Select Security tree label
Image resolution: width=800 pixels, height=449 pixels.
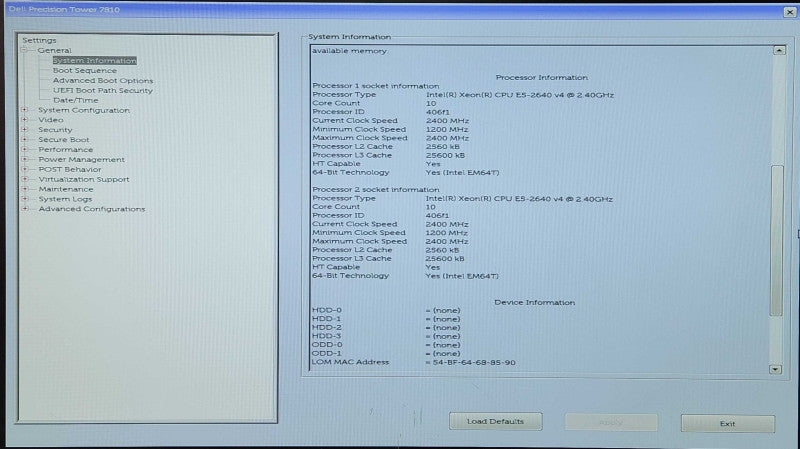coord(55,130)
